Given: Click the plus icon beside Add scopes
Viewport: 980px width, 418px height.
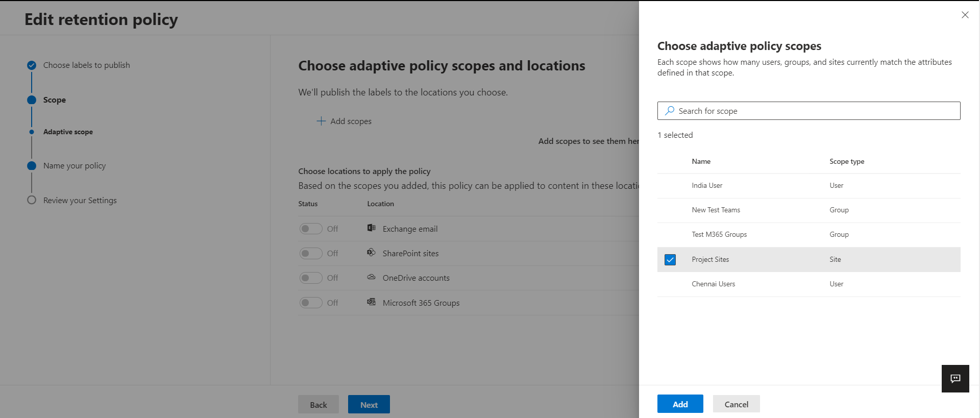Looking at the screenshot, I should point(321,121).
